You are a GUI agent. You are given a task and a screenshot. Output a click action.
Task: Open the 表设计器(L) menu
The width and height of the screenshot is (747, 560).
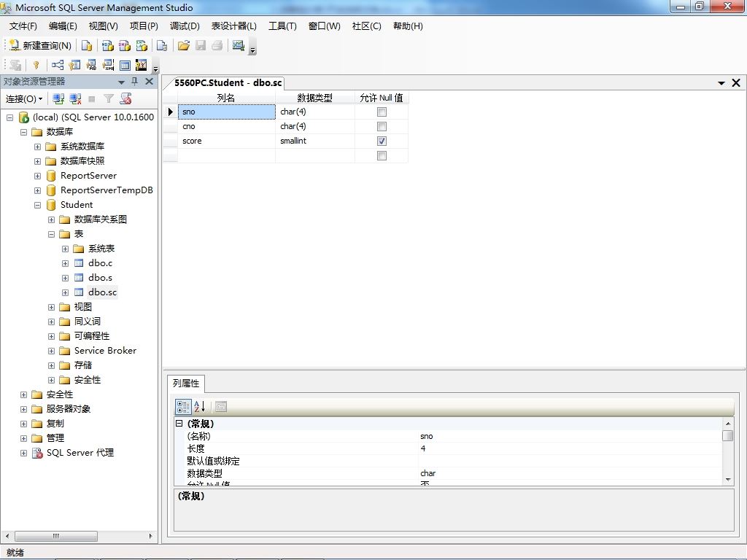pos(234,26)
